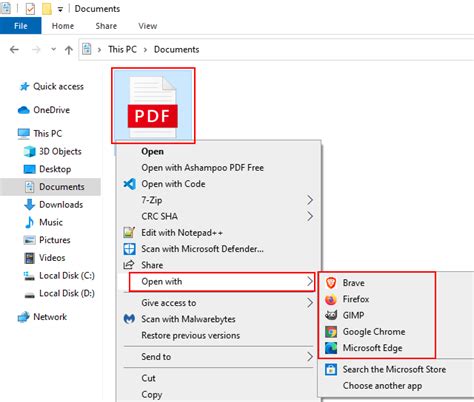This screenshot has height=402, width=474.
Task: Expand the Send to submenu arrow
Action: click(310, 357)
